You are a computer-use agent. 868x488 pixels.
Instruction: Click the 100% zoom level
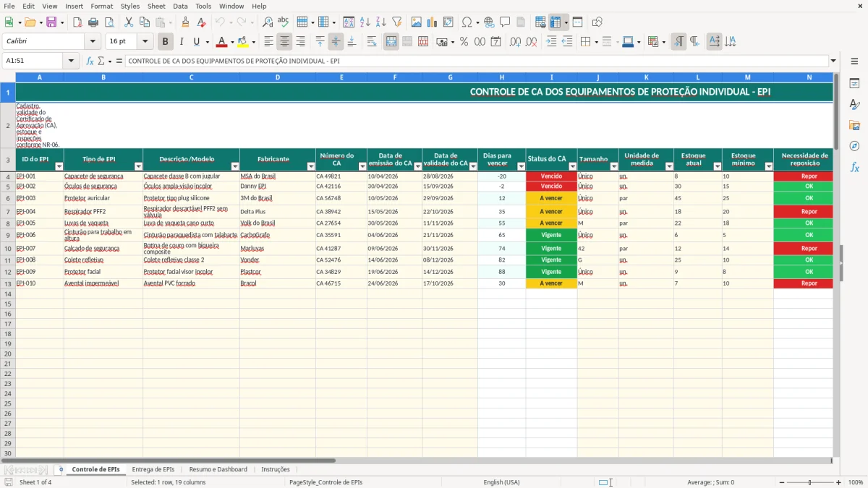click(x=856, y=482)
